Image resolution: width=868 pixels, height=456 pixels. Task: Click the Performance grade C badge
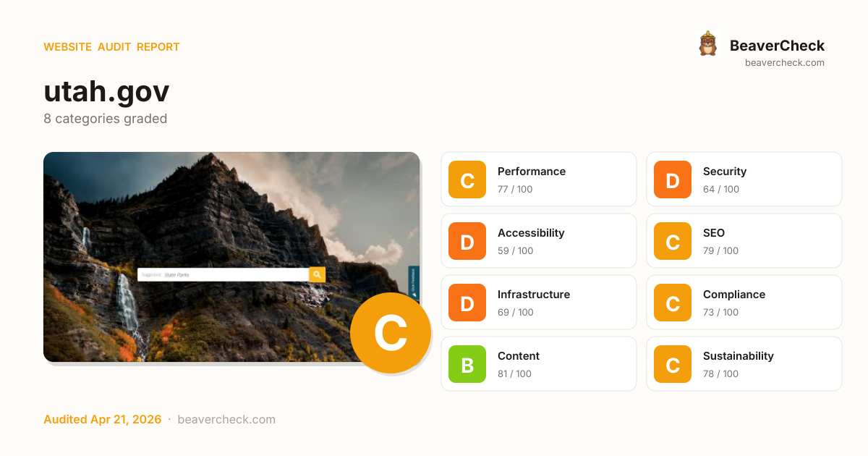point(467,180)
